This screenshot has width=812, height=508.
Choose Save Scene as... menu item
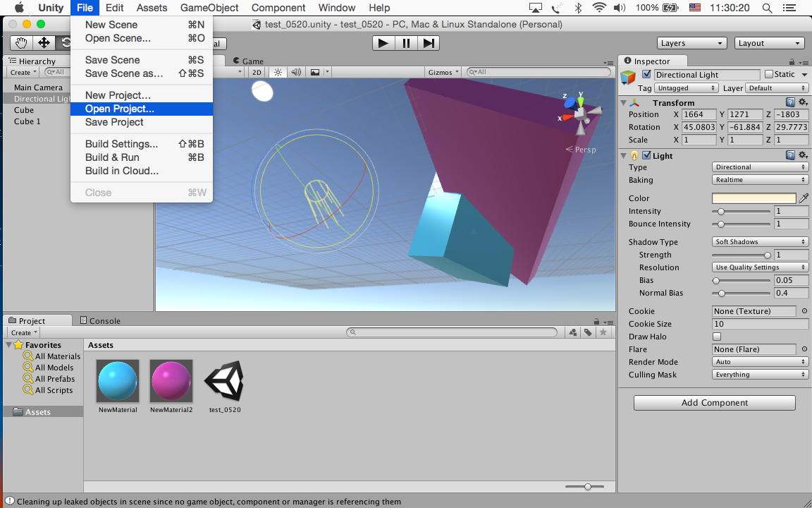(142, 73)
